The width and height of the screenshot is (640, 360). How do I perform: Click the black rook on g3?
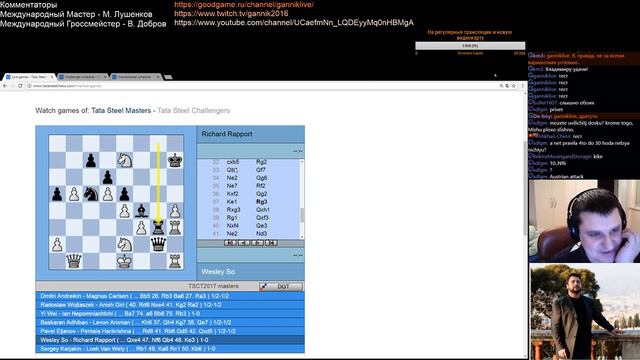[x=158, y=227]
